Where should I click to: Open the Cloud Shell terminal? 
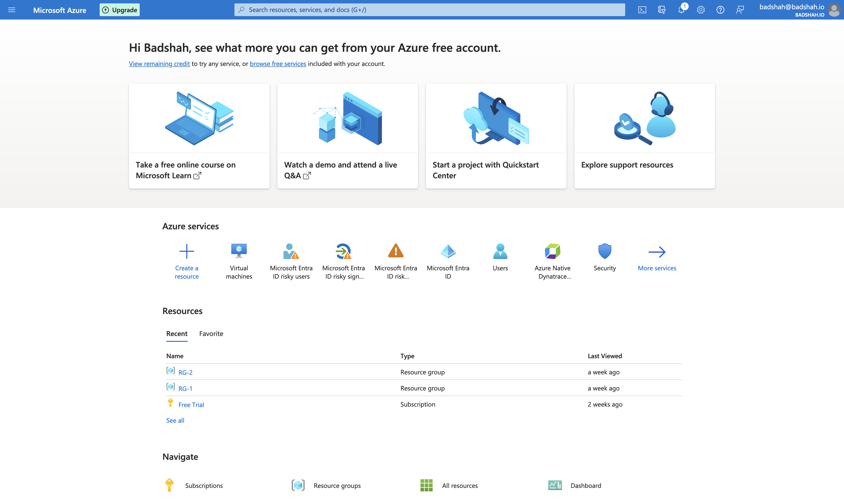[642, 10]
